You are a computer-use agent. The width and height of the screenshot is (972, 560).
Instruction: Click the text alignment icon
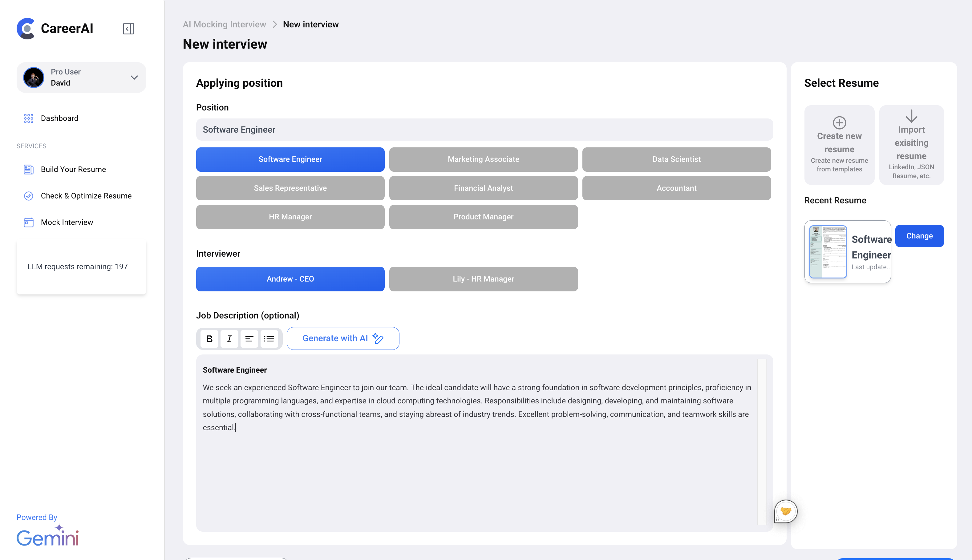click(249, 339)
